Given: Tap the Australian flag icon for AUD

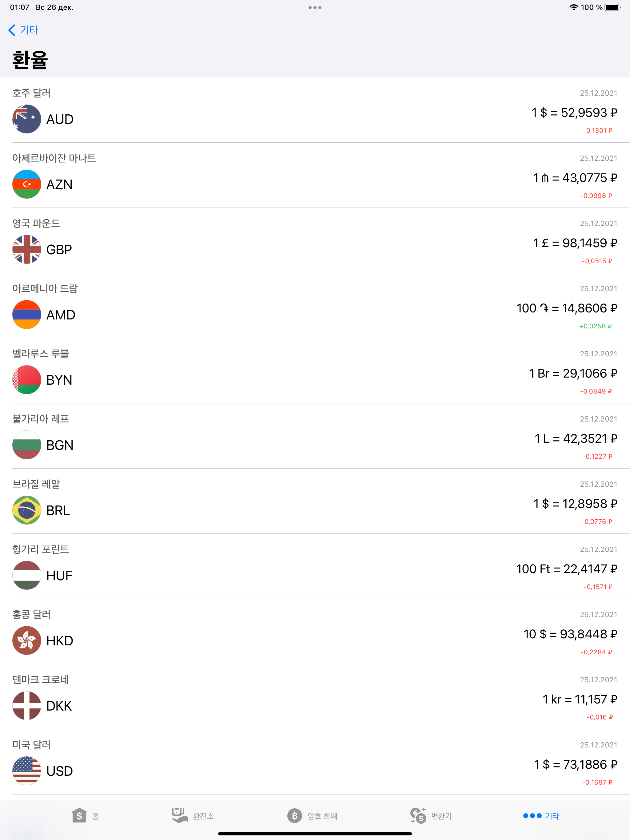Looking at the screenshot, I should pos(26,119).
